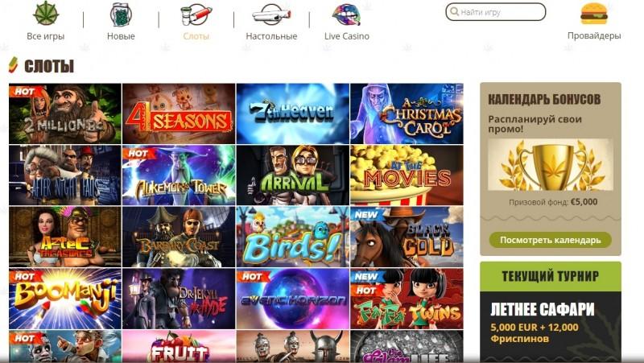Click the golden trophy bonus image
Viewport: 644px width, 363px height.
coord(551,165)
